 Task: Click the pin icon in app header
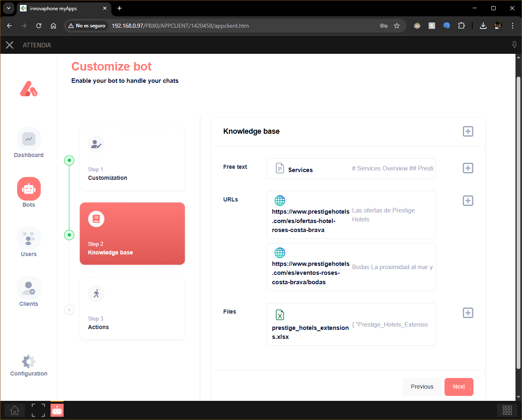coord(514,44)
